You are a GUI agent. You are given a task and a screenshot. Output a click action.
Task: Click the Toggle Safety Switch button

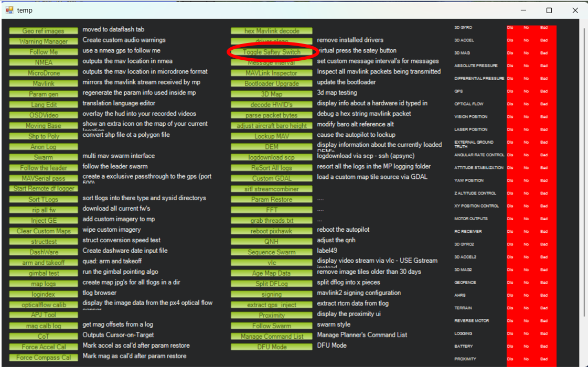[272, 52]
